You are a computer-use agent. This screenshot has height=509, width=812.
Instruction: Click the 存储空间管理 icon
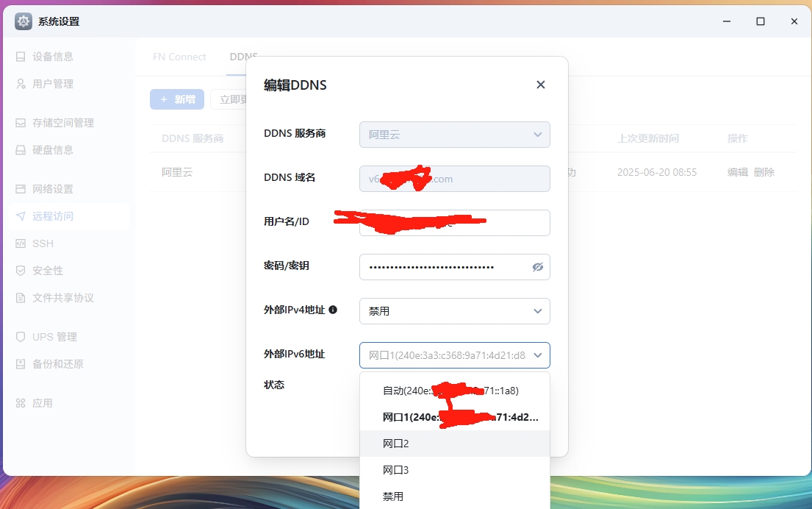[21, 123]
